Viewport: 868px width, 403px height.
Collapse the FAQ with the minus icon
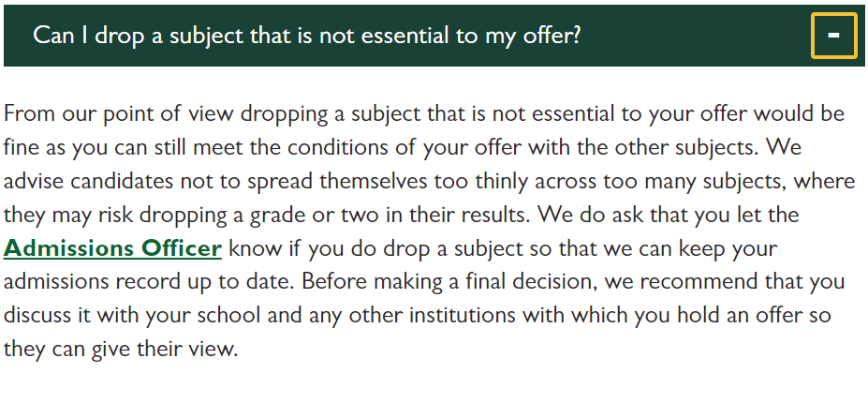tap(833, 36)
